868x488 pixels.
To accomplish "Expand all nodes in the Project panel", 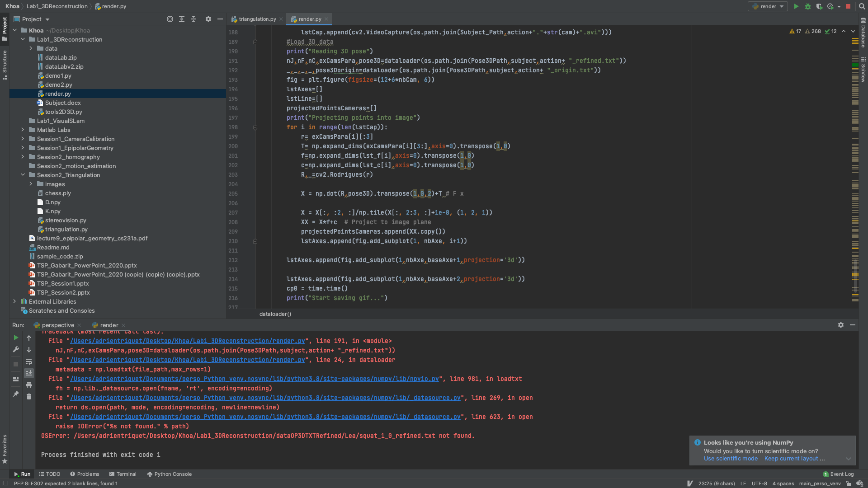I will pos(182,19).
